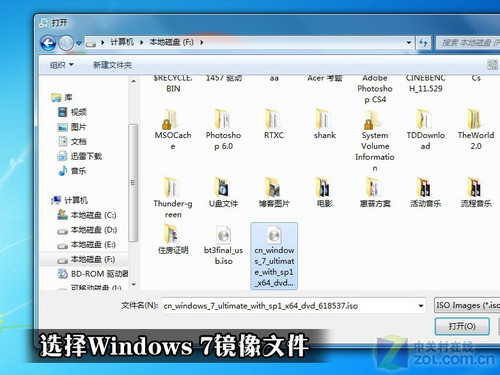Select the MSOCache locked folder
Viewport: 500px width, 375px height.
pyautogui.click(x=173, y=129)
